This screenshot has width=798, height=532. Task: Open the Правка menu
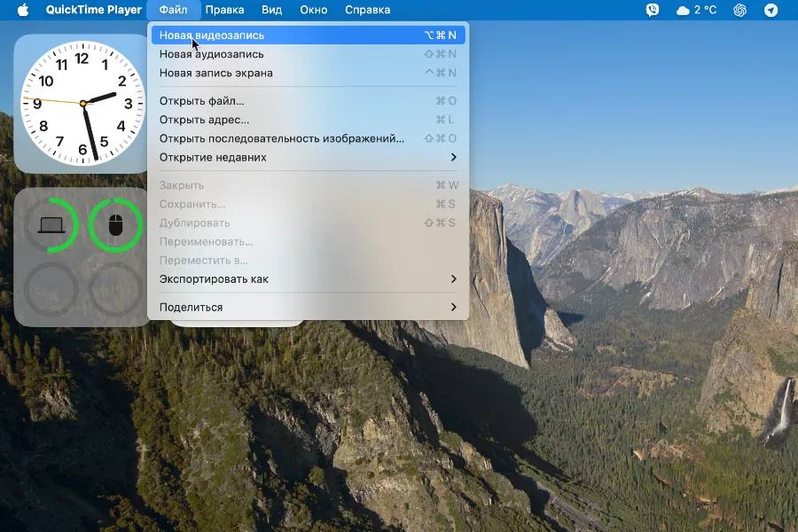(x=224, y=10)
